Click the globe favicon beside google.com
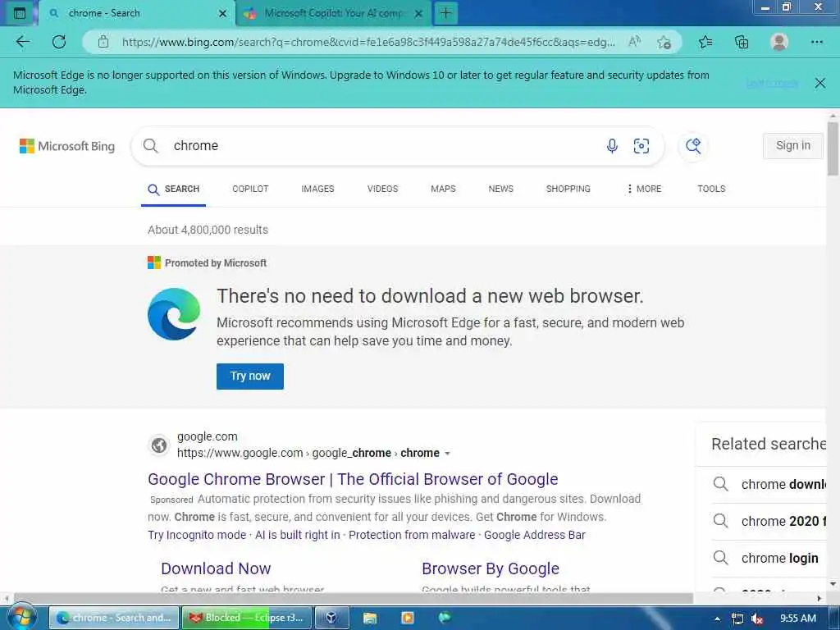The image size is (840, 630). point(159,445)
